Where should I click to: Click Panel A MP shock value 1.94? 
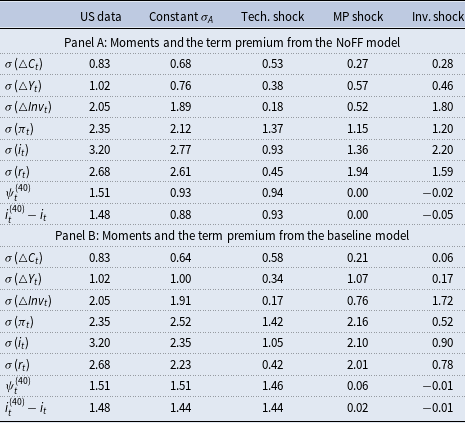[357, 172]
